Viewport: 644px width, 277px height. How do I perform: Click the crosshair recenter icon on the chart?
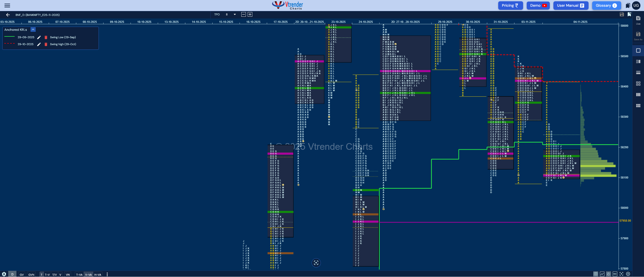pos(316,263)
